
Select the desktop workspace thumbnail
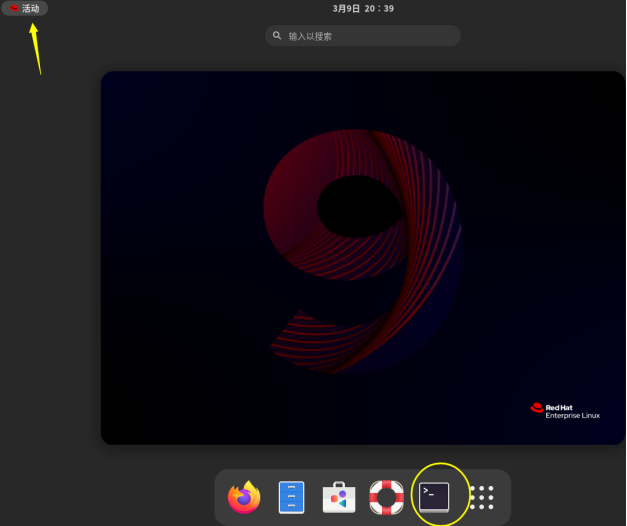pyautogui.click(x=363, y=258)
